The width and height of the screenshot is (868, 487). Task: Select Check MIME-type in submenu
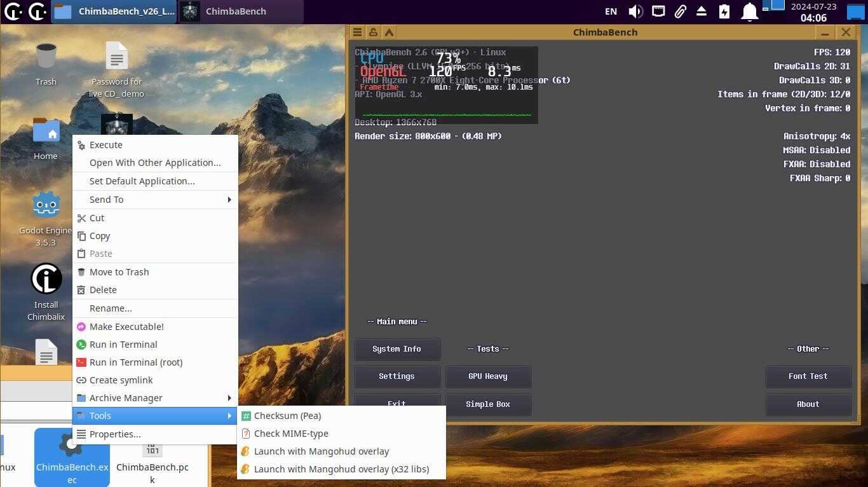click(342, 434)
